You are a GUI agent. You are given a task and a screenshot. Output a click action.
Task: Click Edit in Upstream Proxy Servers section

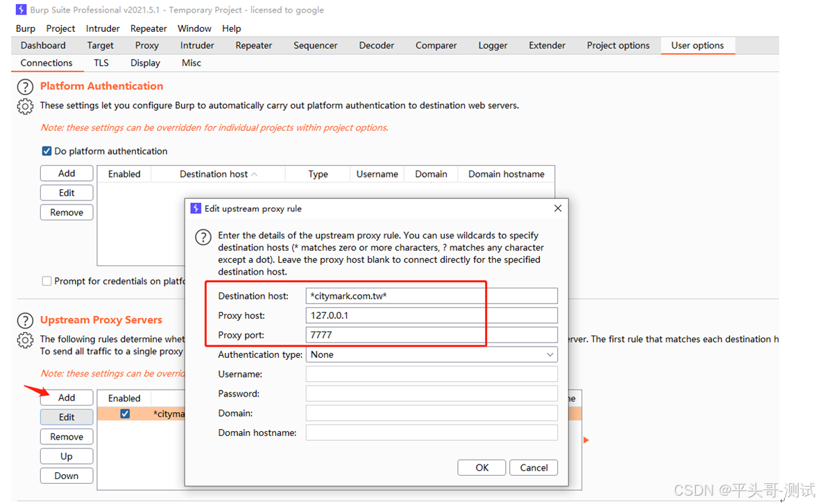(x=67, y=417)
